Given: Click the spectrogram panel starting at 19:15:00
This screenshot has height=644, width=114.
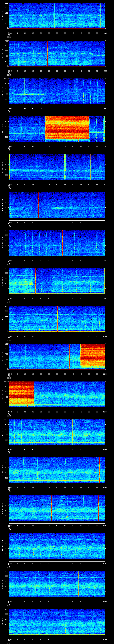Looking at the screenshot, I should pos(57,546).
